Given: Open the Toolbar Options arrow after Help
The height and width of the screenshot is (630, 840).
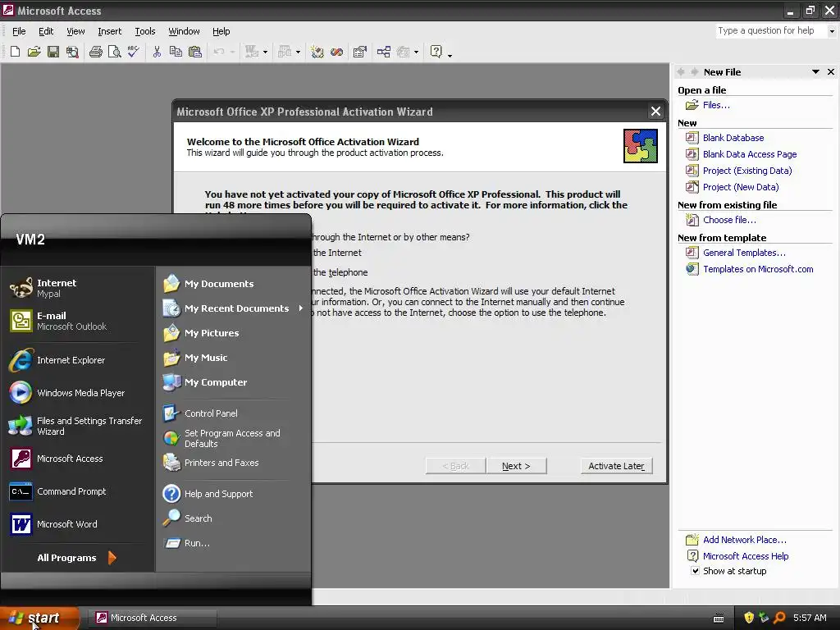Looking at the screenshot, I should pos(450,55).
